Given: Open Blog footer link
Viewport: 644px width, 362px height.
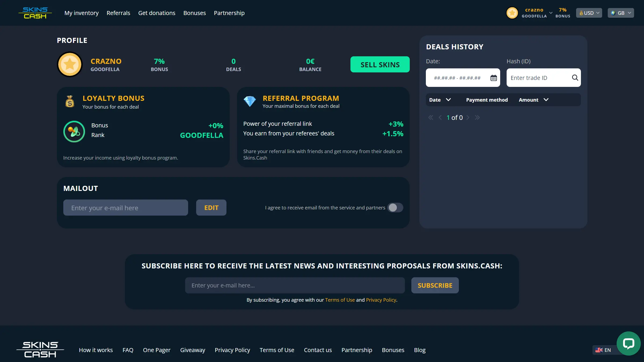Looking at the screenshot, I should click(420, 350).
